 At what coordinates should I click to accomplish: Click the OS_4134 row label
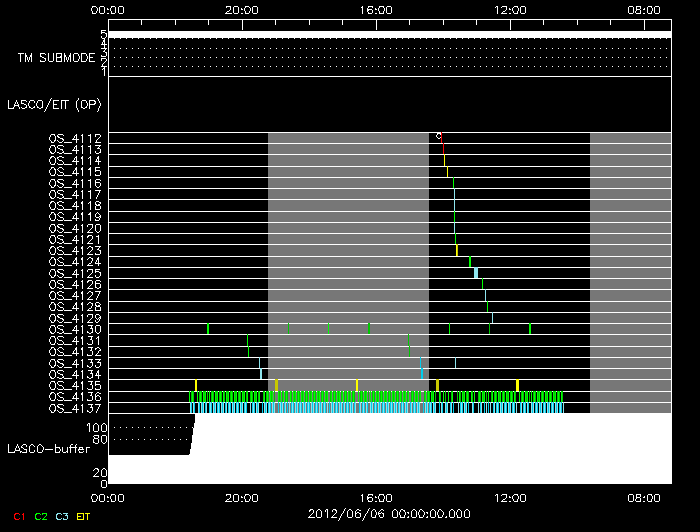pyautogui.click(x=75, y=374)
